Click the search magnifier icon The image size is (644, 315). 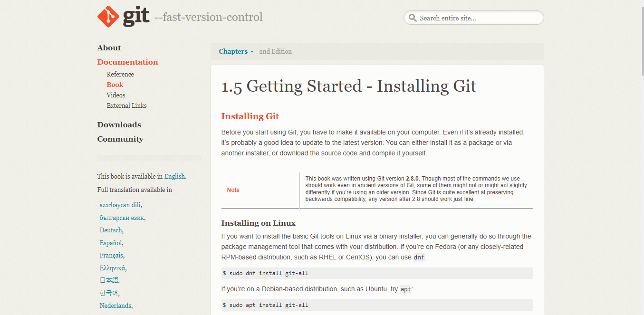coord(412,18)
